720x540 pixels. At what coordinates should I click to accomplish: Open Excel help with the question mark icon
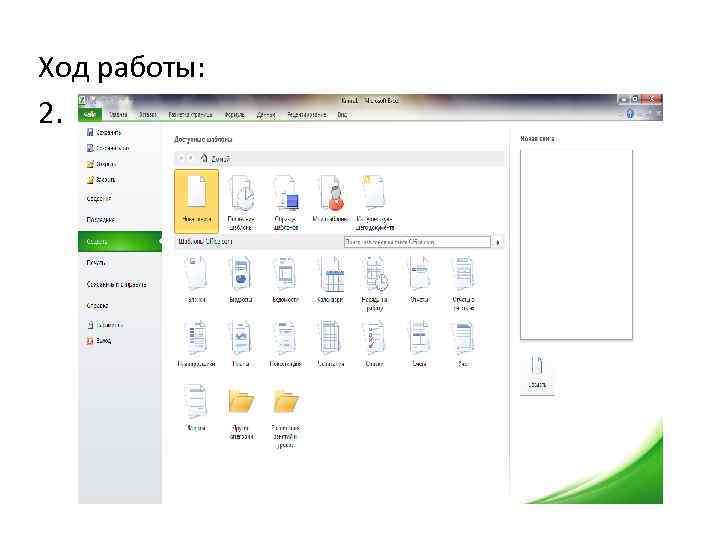[x=630, y=114]
